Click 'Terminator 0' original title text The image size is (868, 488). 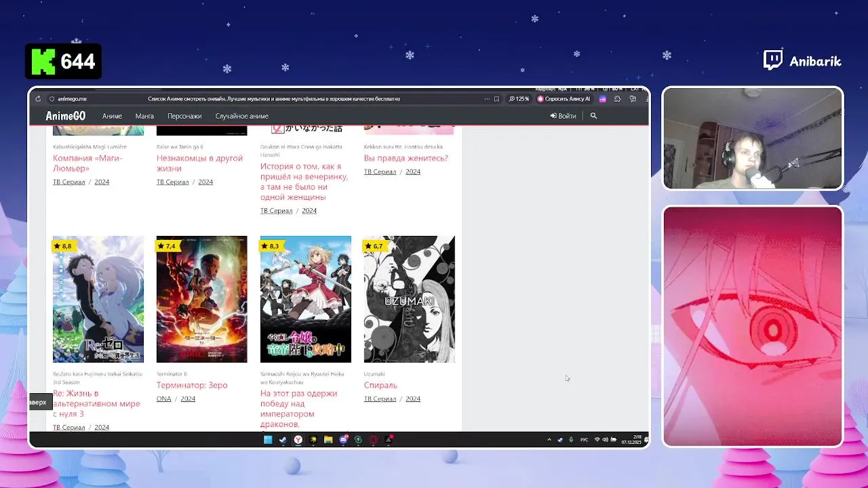tap(172, 373)
